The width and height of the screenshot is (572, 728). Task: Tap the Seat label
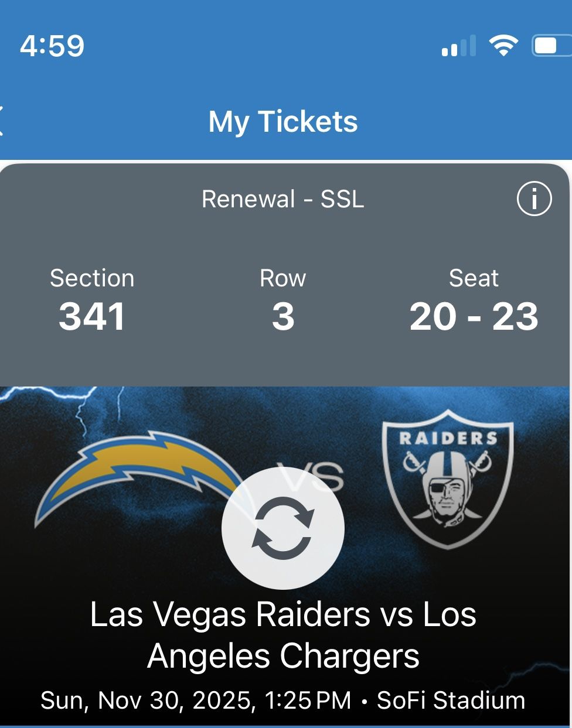click(474, 278)
